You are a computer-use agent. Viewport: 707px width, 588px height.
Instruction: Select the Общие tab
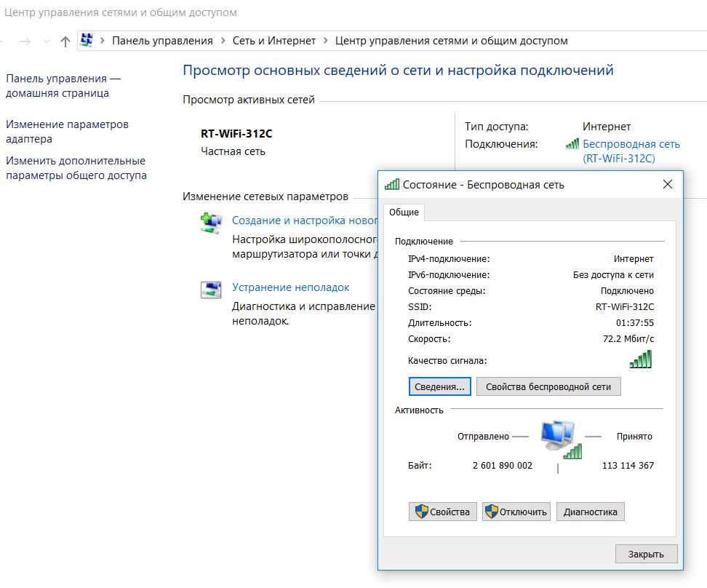[x=404, y=212]
